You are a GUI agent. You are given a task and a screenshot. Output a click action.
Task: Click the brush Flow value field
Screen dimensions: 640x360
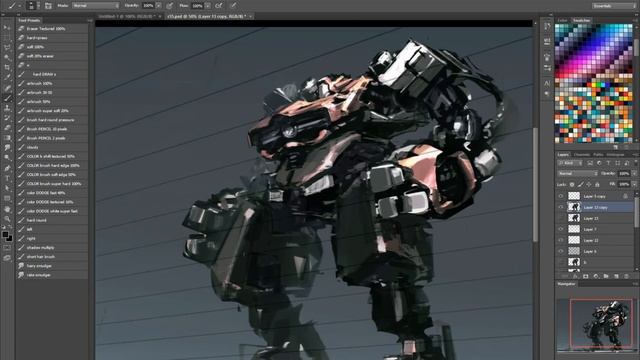pos(197,6)
